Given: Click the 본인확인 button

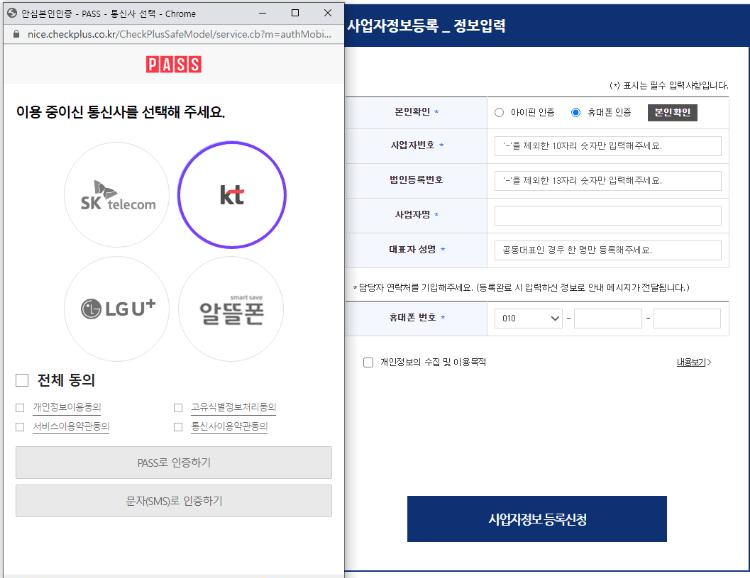Looking at the screenshot, I should [673, 112].
